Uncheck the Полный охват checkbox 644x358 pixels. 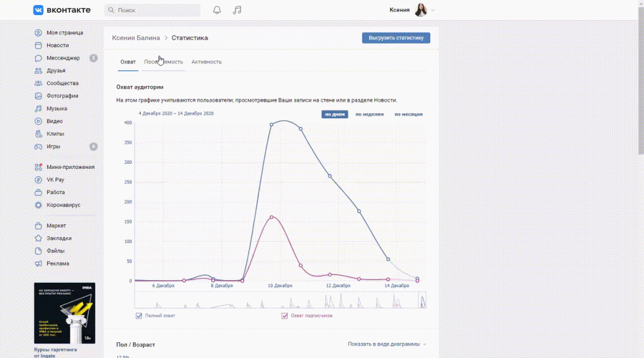tap(139, 315)
